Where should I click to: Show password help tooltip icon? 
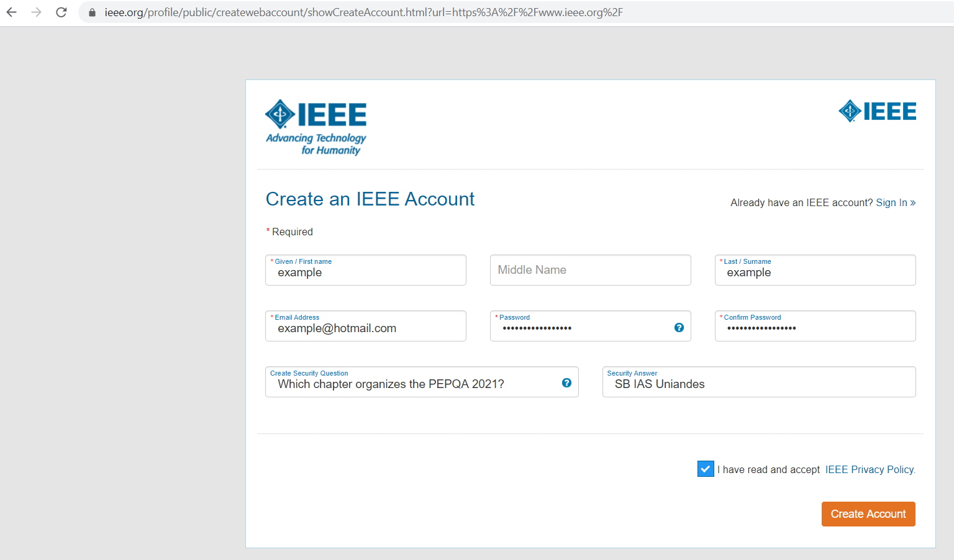pyautogui.click(x=679, y=328)
